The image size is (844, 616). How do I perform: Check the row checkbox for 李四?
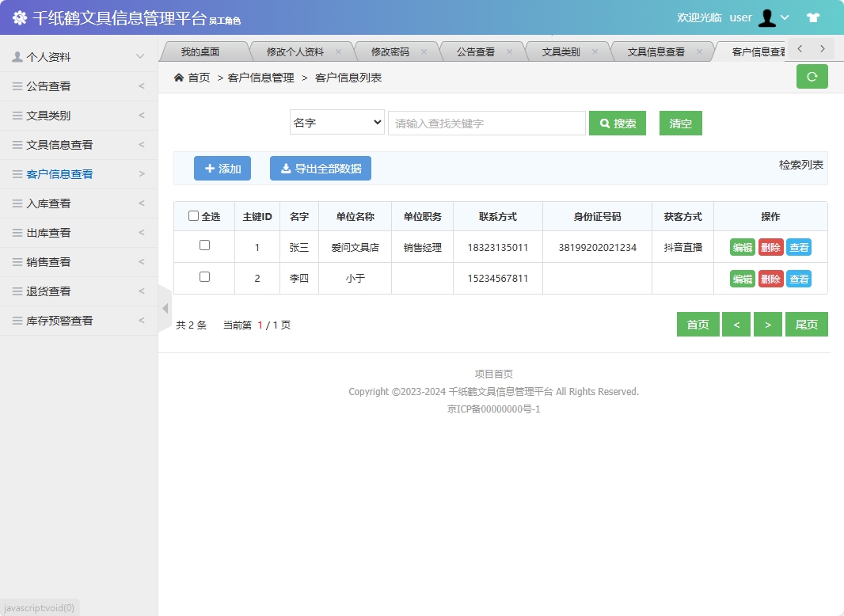[203, 278]
